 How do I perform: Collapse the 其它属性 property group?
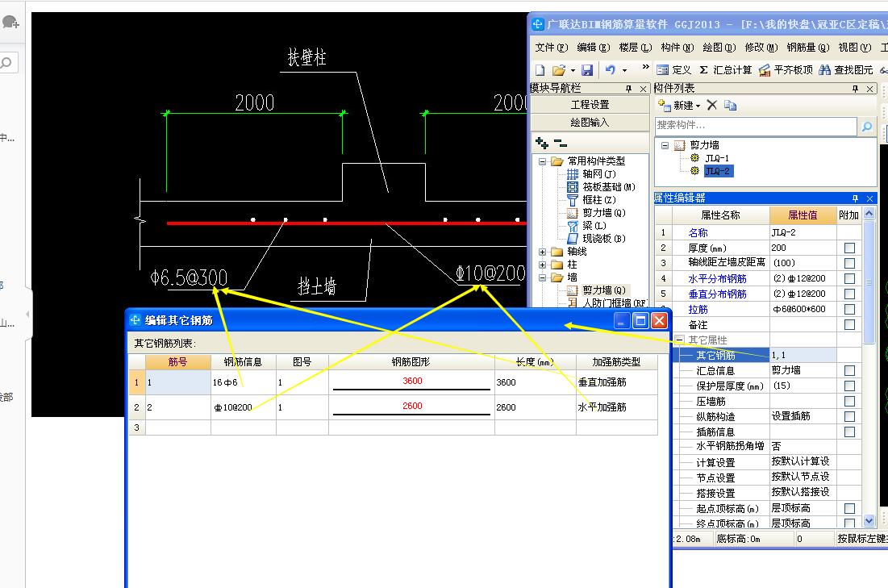(x=680, y=340)
